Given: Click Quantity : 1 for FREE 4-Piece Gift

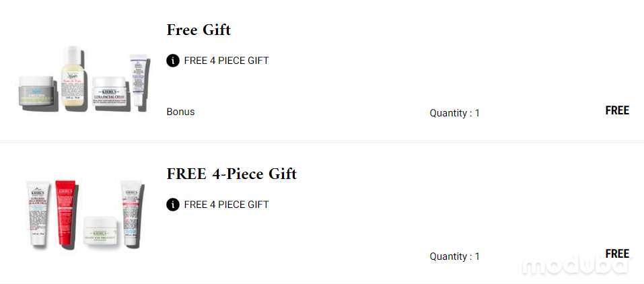Looking at the screenshot, I should (455, 256).
